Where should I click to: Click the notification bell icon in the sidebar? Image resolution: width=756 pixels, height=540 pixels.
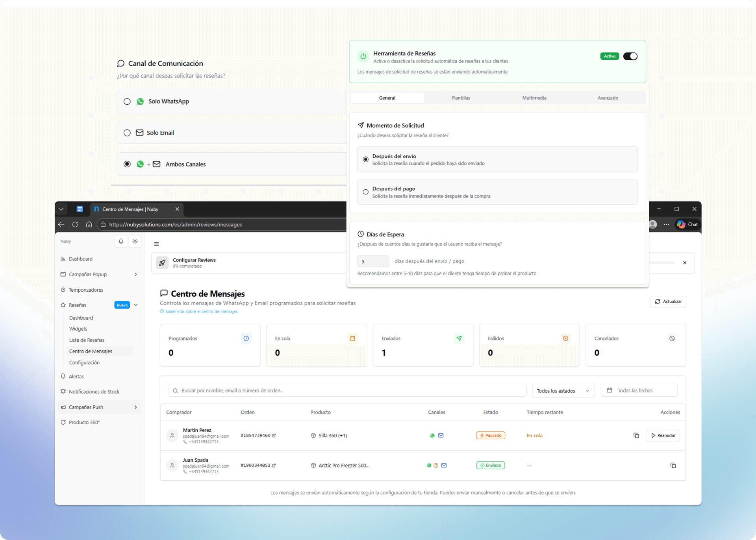[x=121, y=241]
